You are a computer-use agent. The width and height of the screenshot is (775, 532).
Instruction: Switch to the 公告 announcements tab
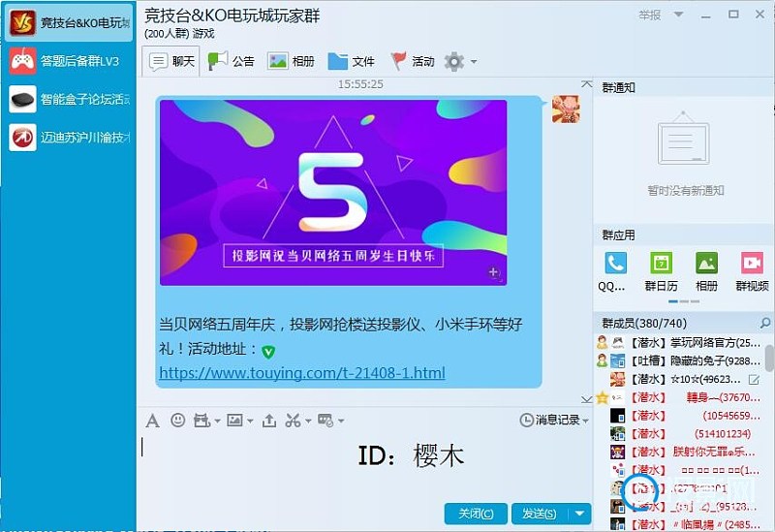pos(232,61)
